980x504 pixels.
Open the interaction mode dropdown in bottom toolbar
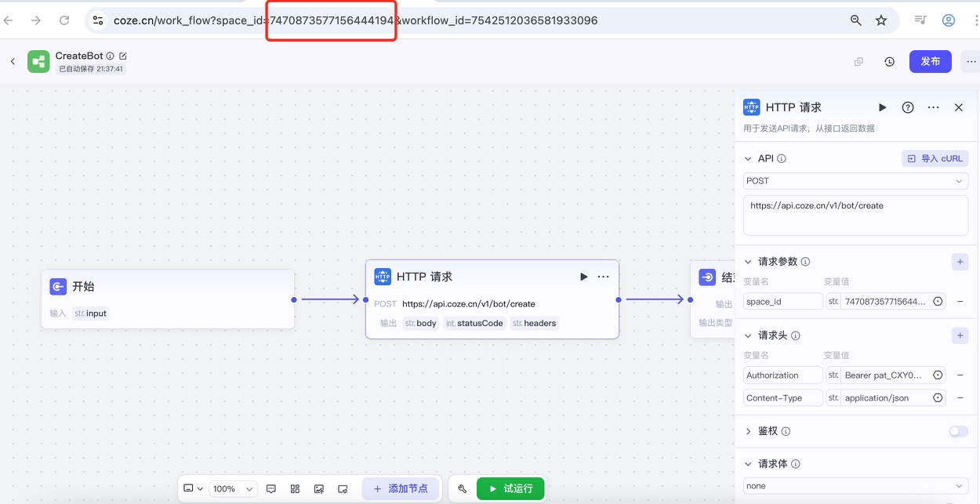[x=193, y=488]
